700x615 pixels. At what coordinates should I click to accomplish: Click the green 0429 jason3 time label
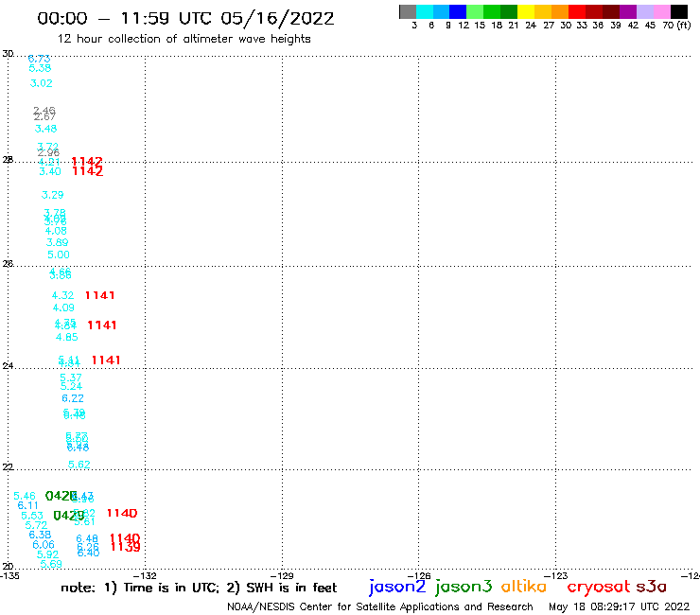click(68, 516)
